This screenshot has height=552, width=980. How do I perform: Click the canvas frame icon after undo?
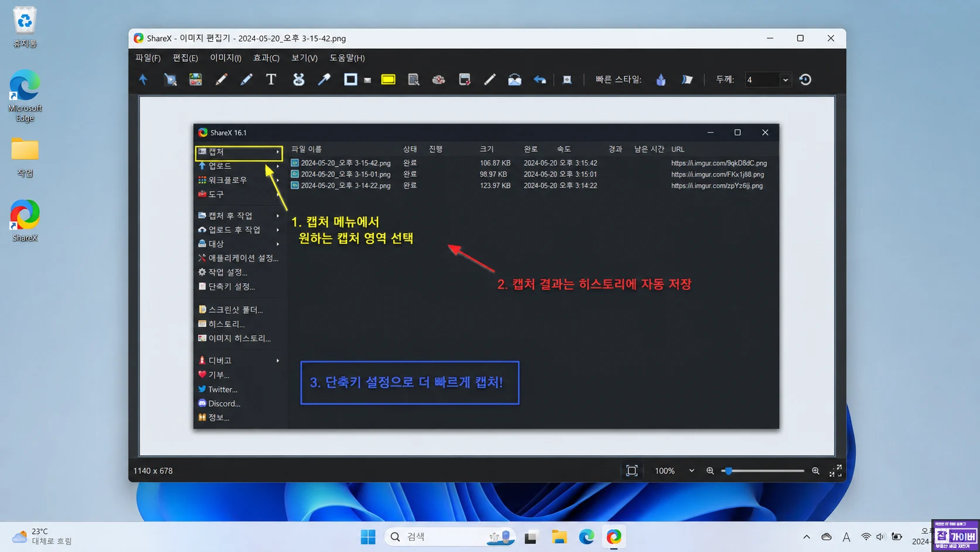click(x=567, y=79)
